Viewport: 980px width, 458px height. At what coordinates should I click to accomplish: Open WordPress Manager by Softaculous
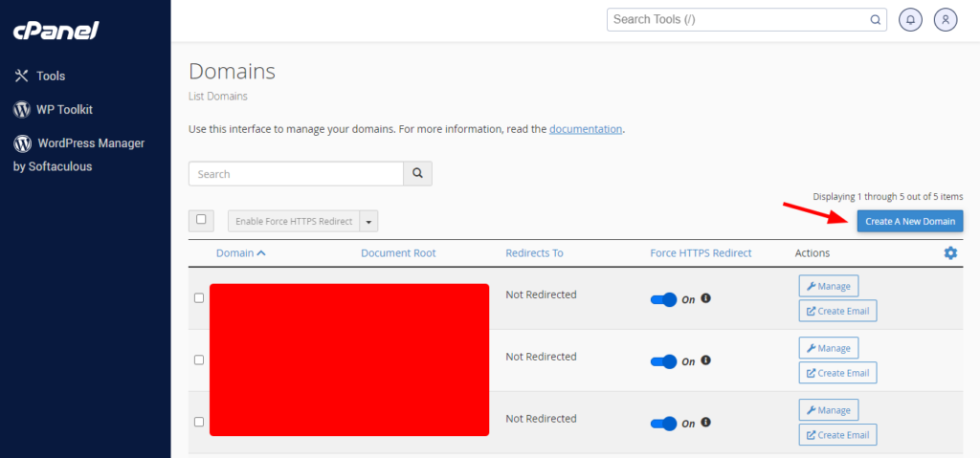pyautogui.click(x=78, y=155)
